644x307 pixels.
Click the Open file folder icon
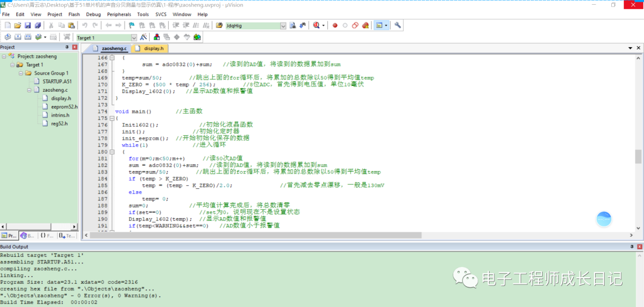[18, 25]
